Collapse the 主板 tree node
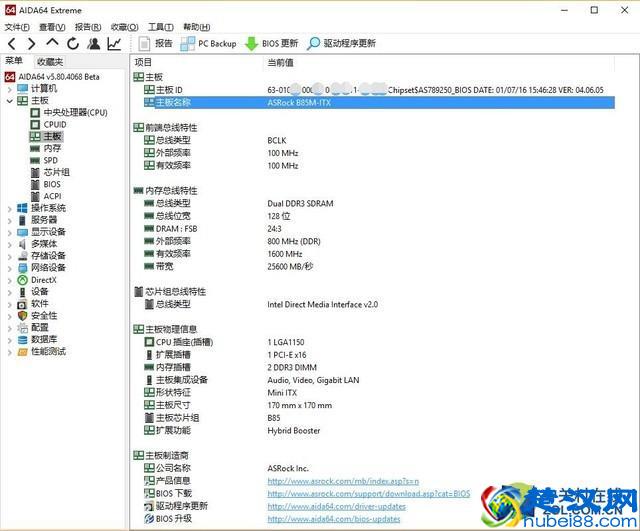Screen dimensions: 640x531 (10, 101)
